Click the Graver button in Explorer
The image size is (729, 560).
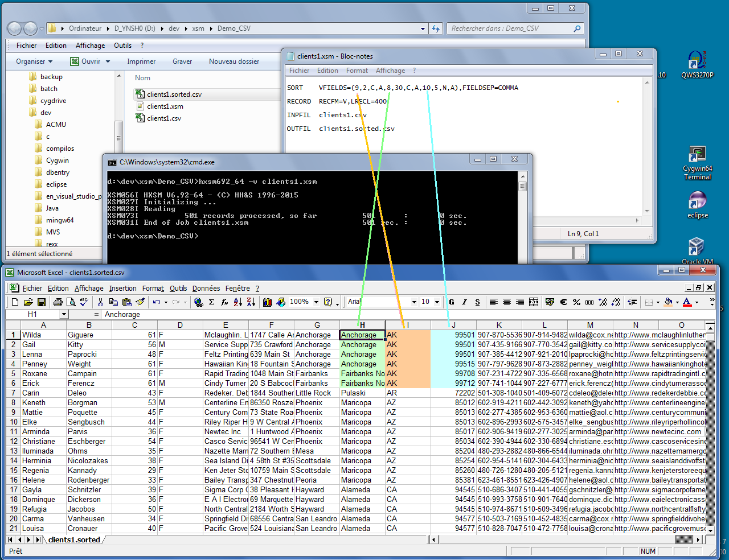click(x=182, y=61)
